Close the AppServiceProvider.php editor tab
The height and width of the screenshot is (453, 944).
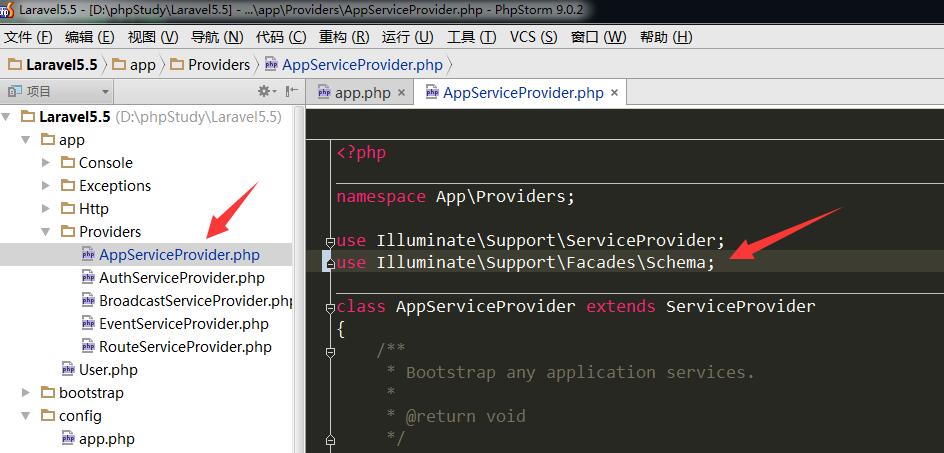click(x=614, y=93)
